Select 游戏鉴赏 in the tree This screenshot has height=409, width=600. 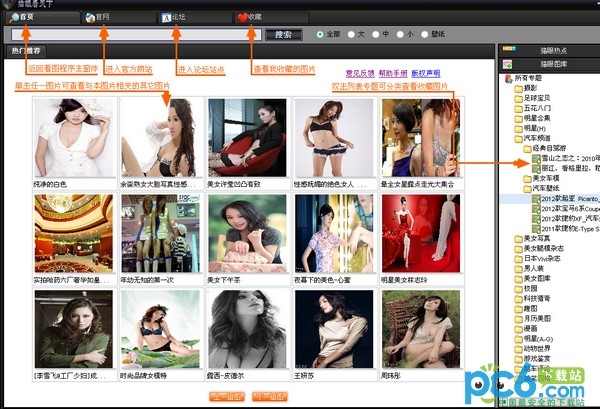point(537,359)
